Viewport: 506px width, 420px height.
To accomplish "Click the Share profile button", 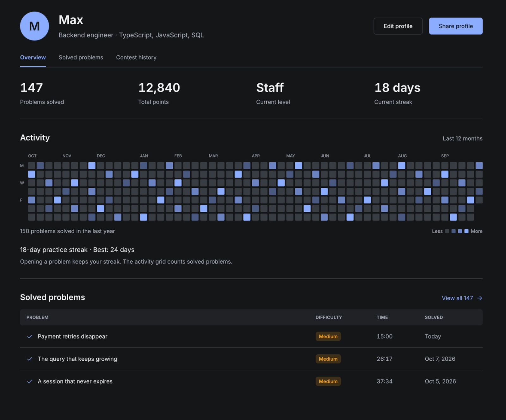I will coord(456,26).
